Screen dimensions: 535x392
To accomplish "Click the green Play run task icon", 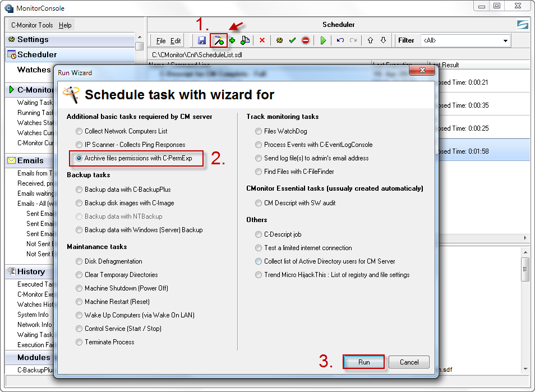I will (323, 40).
